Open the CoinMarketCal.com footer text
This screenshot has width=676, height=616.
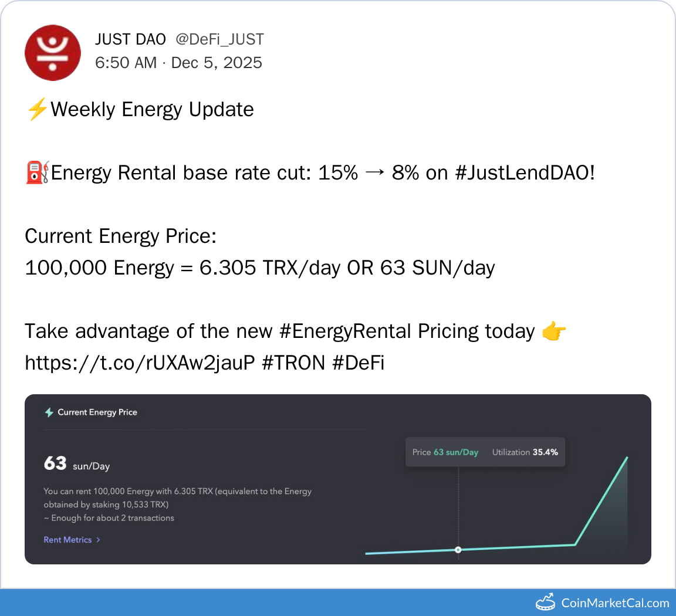coord(615,603)
